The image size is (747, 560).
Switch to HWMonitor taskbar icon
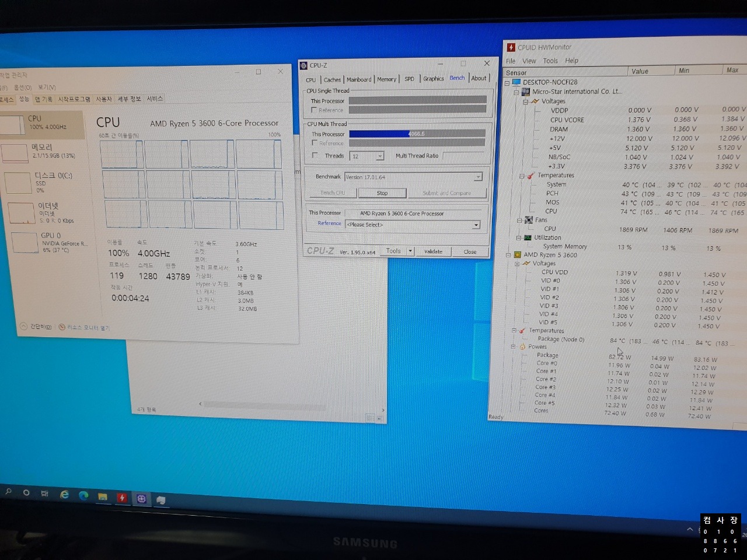pyautogui.click(x=122, y=498)
